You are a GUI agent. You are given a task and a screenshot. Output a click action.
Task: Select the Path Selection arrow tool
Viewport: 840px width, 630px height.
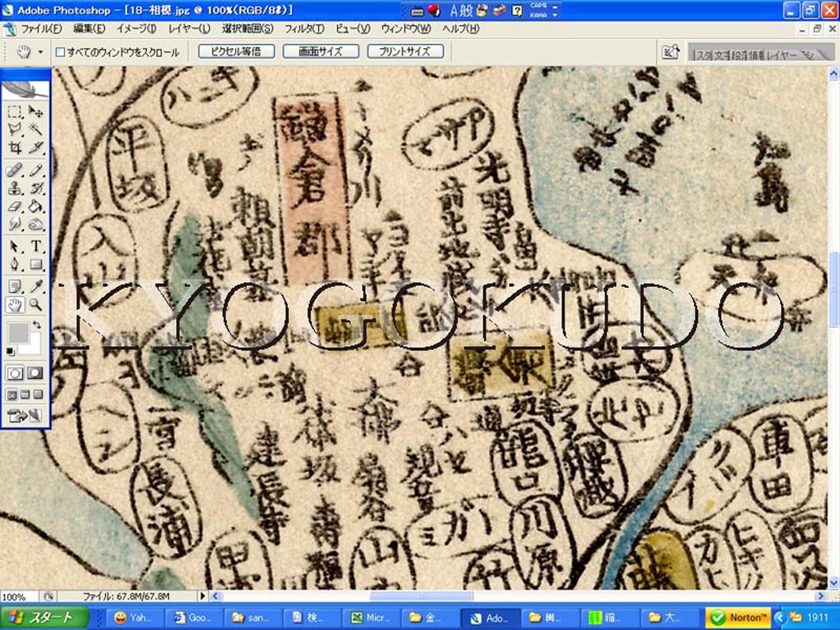[x=15, y=246]
